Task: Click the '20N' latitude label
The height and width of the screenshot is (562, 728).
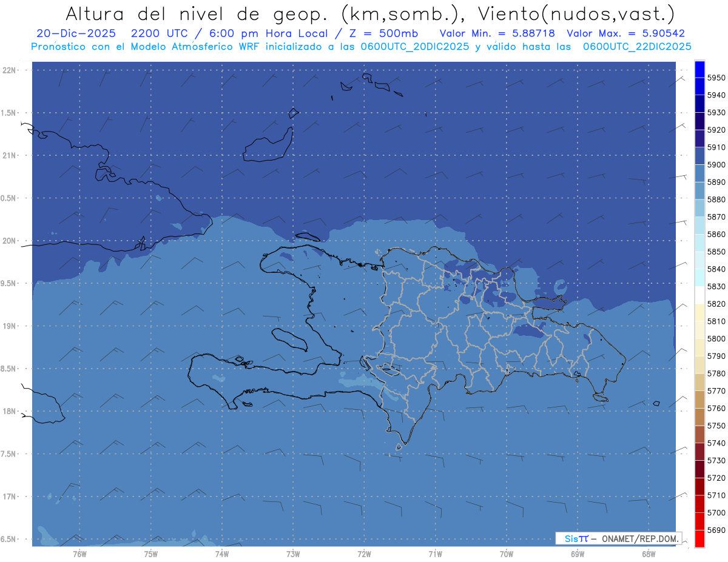Action: [9, 241]
